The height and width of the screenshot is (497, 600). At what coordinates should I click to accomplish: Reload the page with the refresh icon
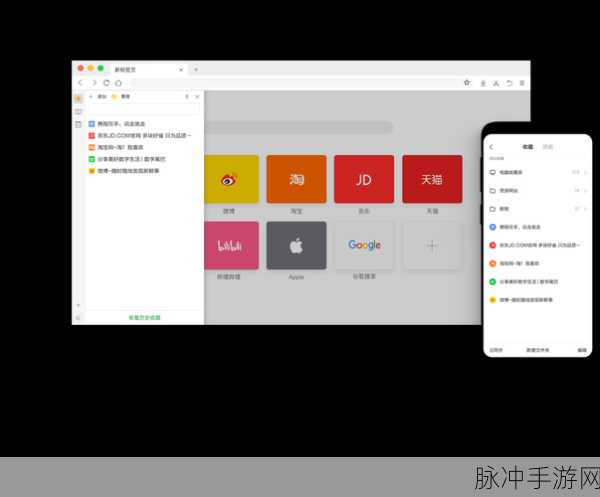(106, 83)
